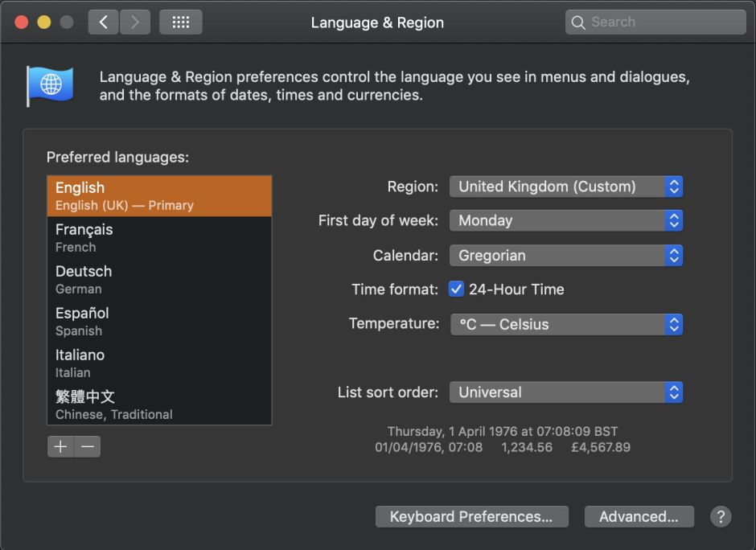The height and width of the screenshot is (550, 756).
Task: Click the back navigation arrow
Action: click(104, 23)
